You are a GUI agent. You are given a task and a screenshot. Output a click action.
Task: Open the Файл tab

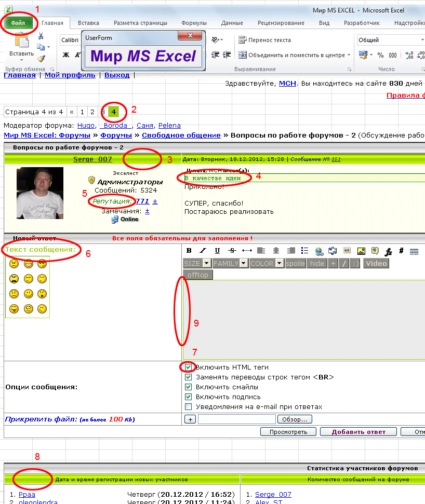point(18,23)
